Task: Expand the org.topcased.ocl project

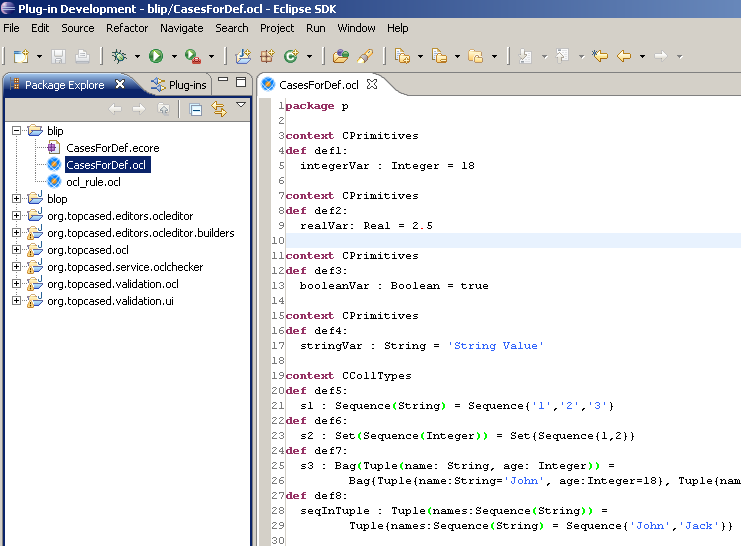Action: click(17, 250)
